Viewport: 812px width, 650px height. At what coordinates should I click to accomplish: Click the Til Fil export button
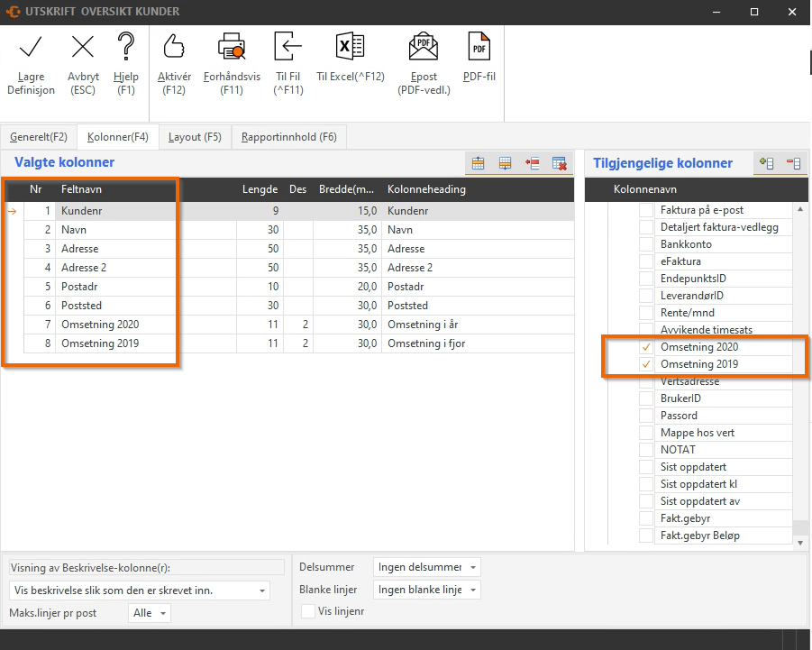coord(288,48)
